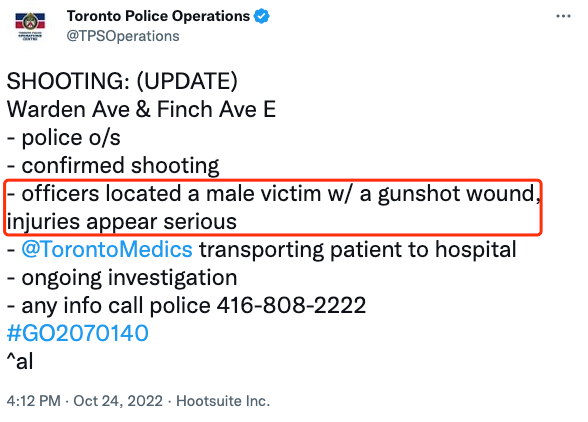Click the Toronto Police Operations profile avatar

(x=30, y=26)
